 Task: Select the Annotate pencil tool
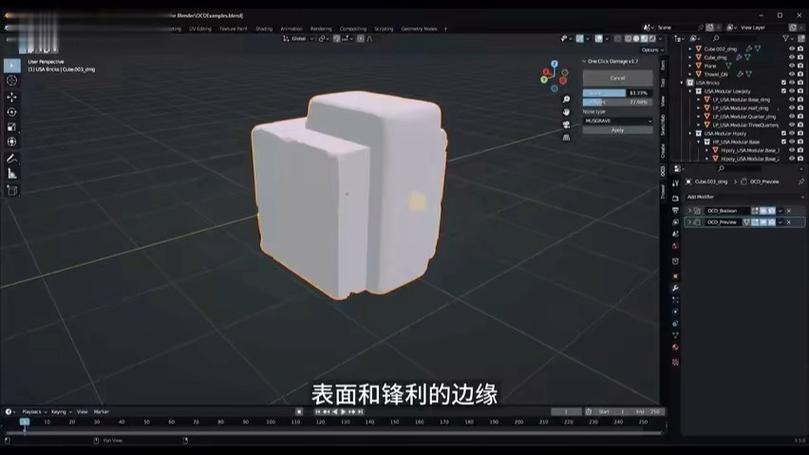12,159
